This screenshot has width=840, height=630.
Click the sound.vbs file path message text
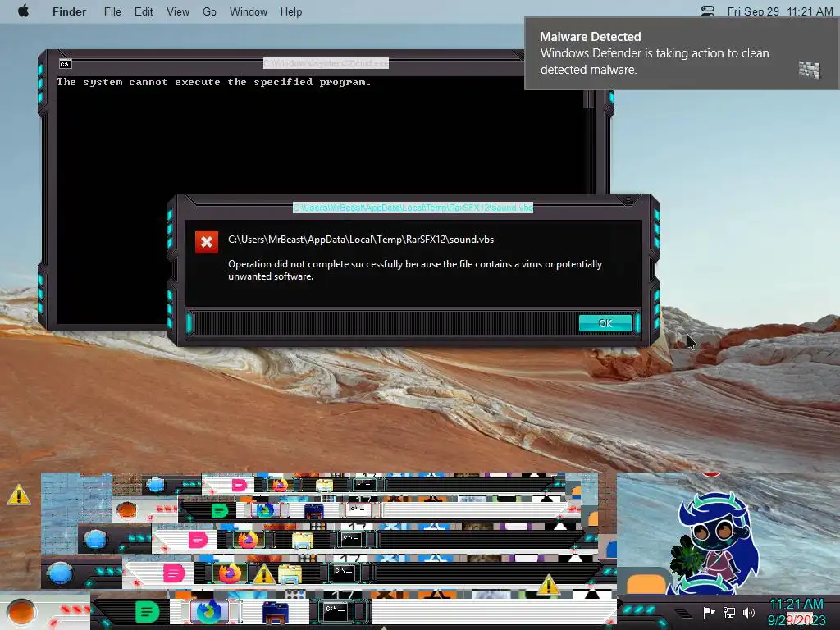[x=361, y=240]
